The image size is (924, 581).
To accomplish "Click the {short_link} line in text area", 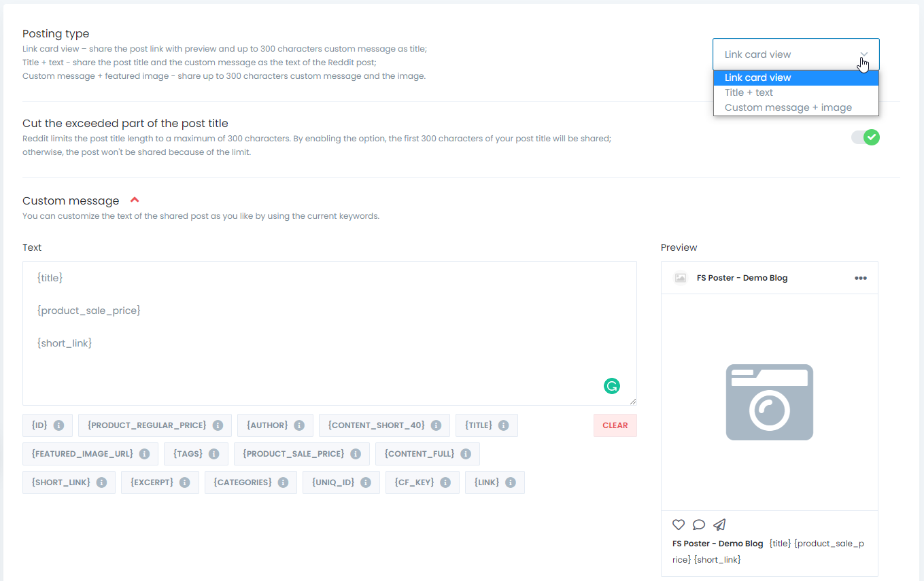I will pyautogui.click(x=65, y=343).
